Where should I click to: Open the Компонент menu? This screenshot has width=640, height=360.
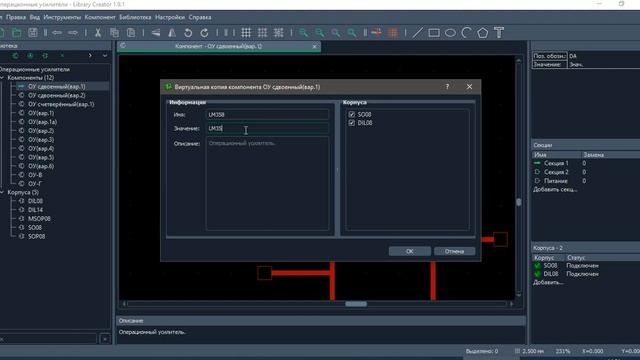pyautogui.click(x=100, y=17)
